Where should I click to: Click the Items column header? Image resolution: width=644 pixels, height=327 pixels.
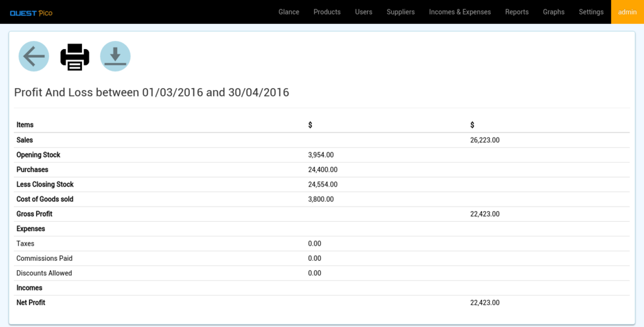[x=25, y=125]
